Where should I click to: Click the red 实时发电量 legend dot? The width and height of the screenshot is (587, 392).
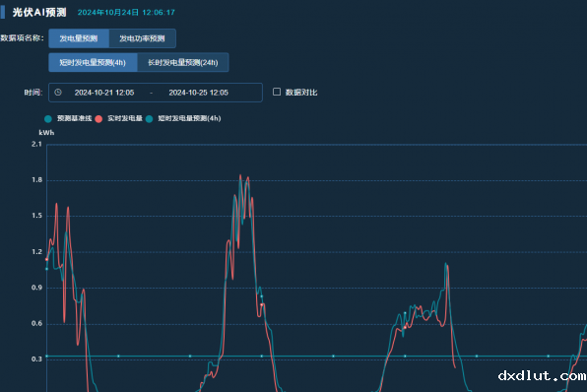click(x=98, y=119)
